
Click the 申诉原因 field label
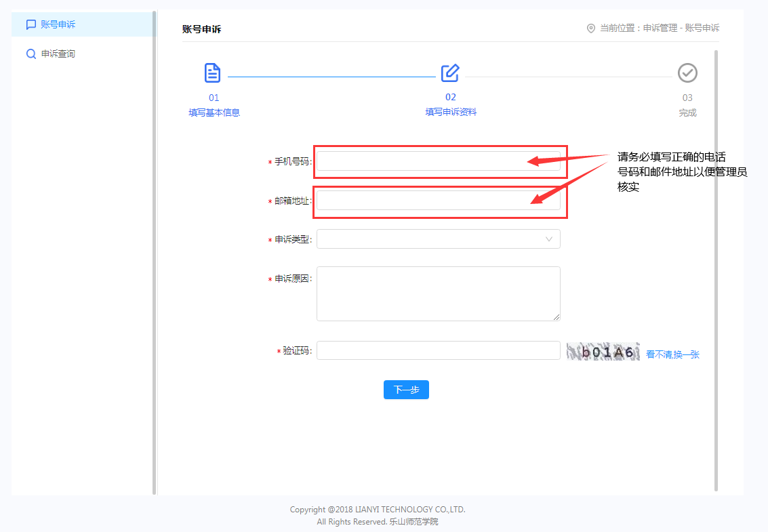click(292, 279)
